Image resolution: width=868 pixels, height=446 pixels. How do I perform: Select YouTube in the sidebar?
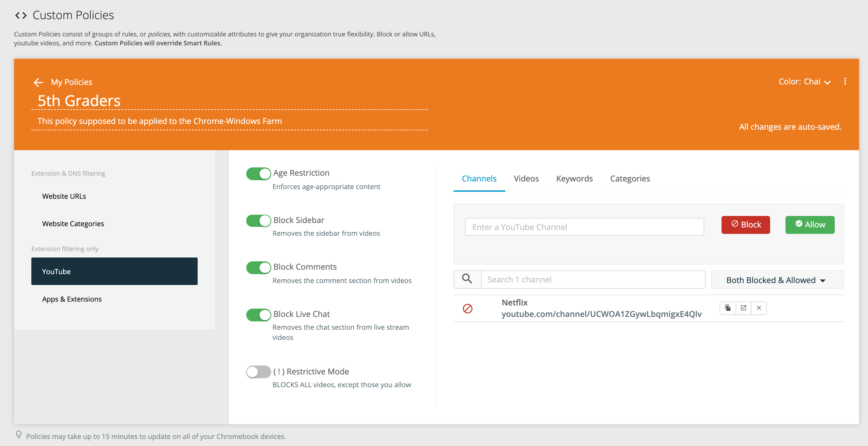(x=114, y=271)
